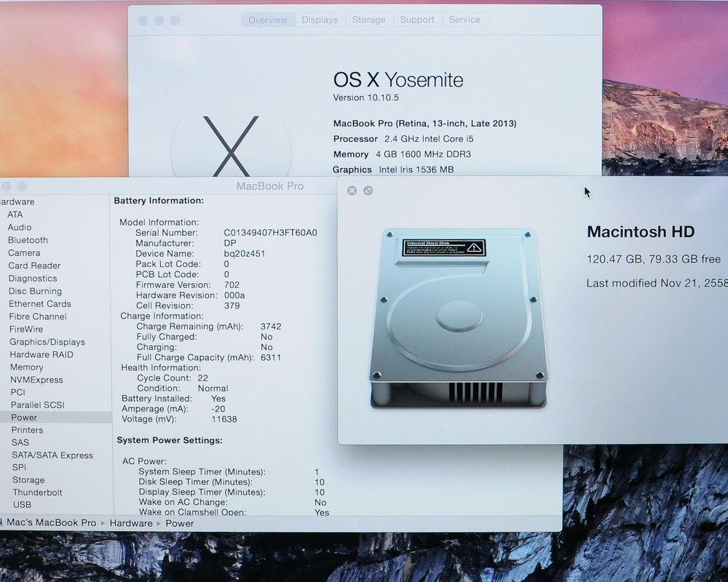Click the Hardware category header in the sidebar
This screenshot has height=582, width=728.
[17, 202]
